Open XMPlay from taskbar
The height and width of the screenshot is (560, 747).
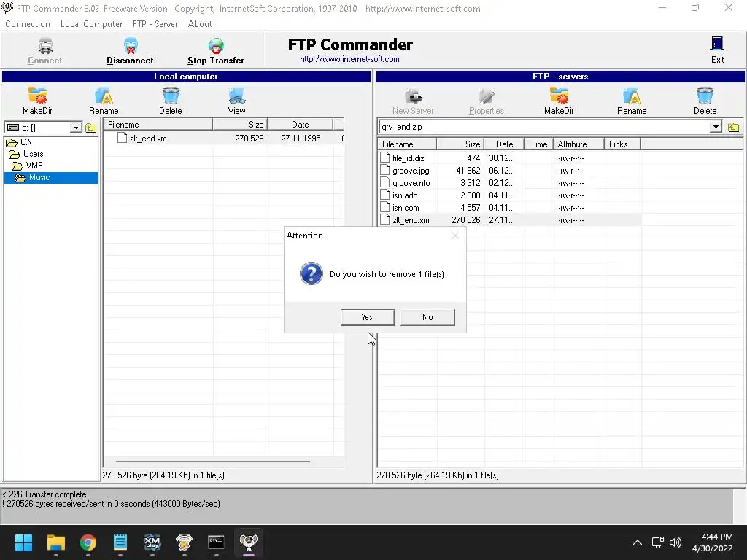coord(152,542)
